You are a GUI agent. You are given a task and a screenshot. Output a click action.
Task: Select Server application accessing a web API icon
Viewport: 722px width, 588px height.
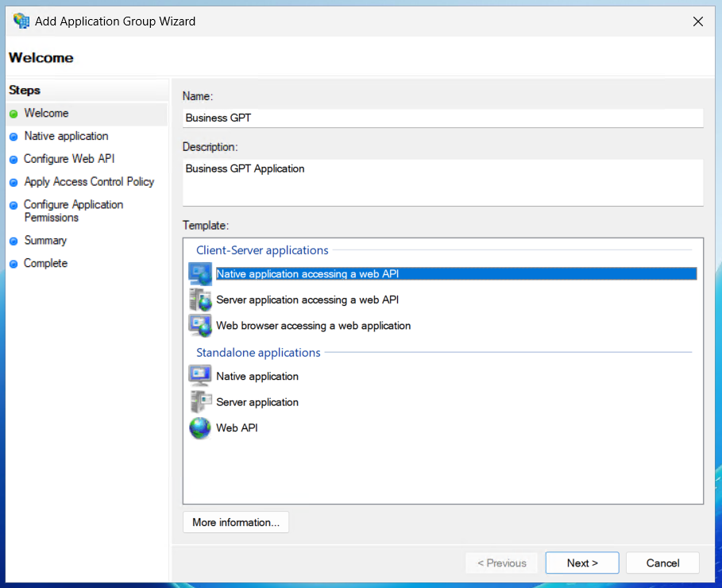(x=200, y=300)
